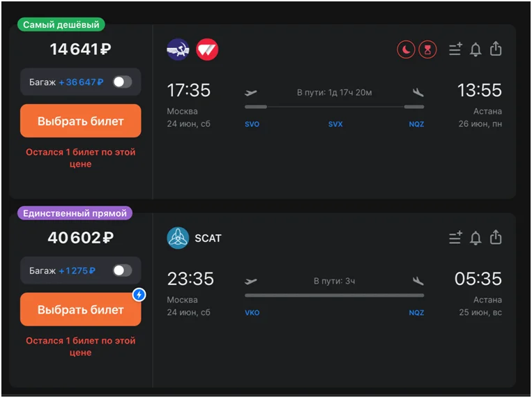The width and height of the screenshot is (532, 398).
Task: Click bell icon on the 14 641₽ ticket
Action: click(476, 49)
